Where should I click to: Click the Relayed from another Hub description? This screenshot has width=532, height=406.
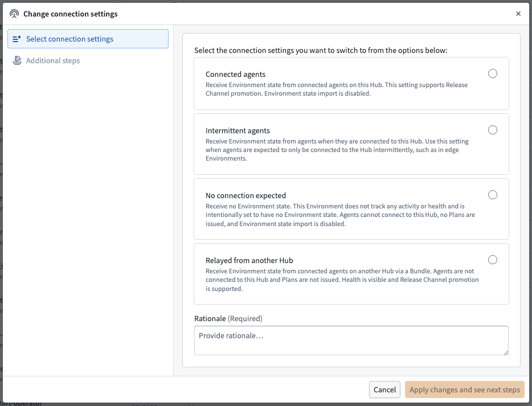(342, 280)
